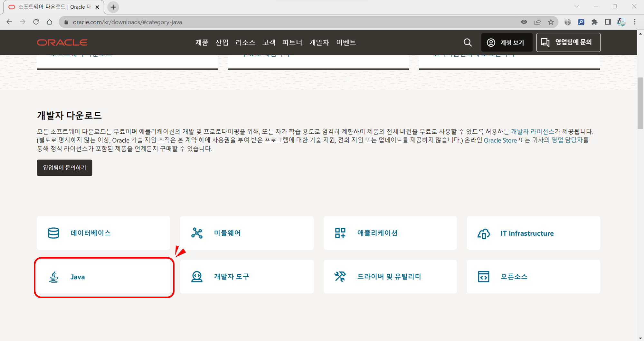
Task: Click the Java coffee cup icon
Action: point(53,277)
